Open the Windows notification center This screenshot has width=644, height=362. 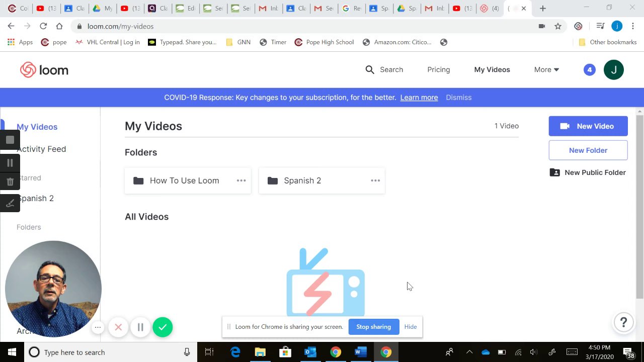(x=628, y=352)
